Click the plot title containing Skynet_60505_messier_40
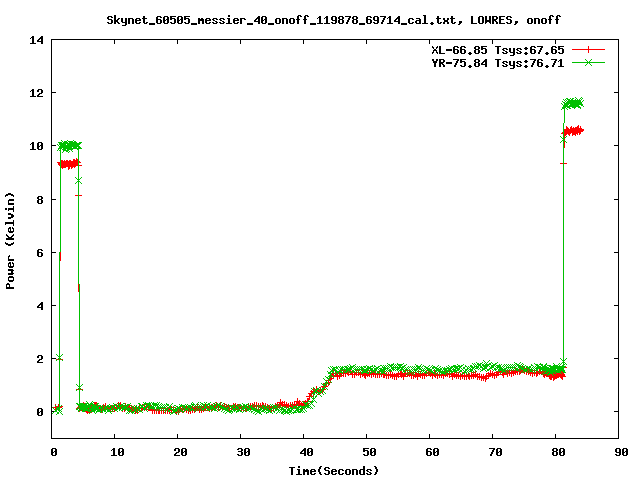 (x=333, y=20)
